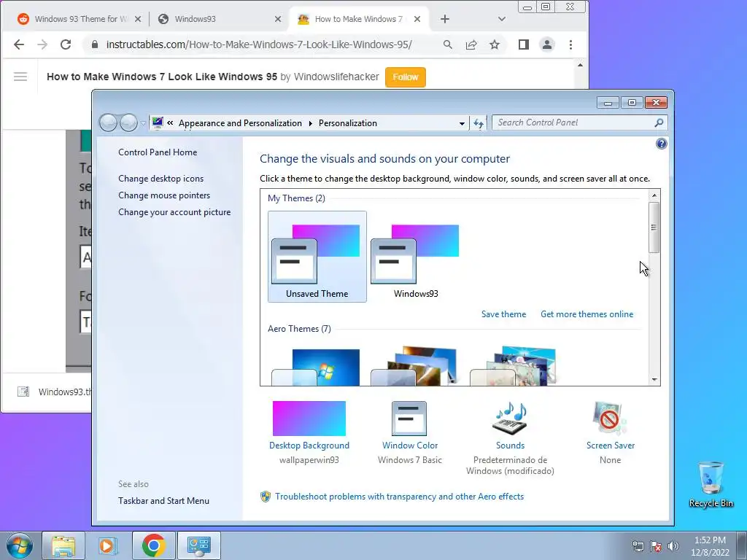
Task: Click the Windows Start orb
Action: coord(20,545)
